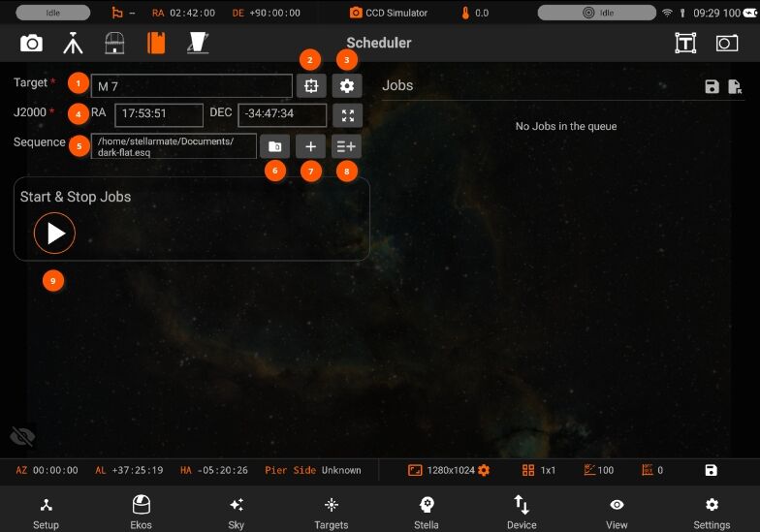The width and height of the screenshot is (760, 532).
Task: Open the Camera module icon
Action: coord(31,44)
